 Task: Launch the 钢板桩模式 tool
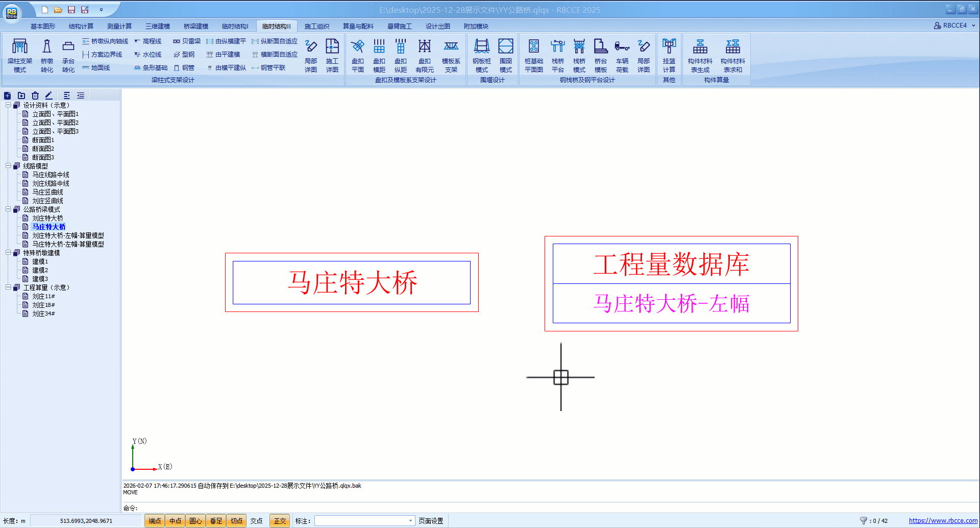pyautogui.click(x=481, y=55)
